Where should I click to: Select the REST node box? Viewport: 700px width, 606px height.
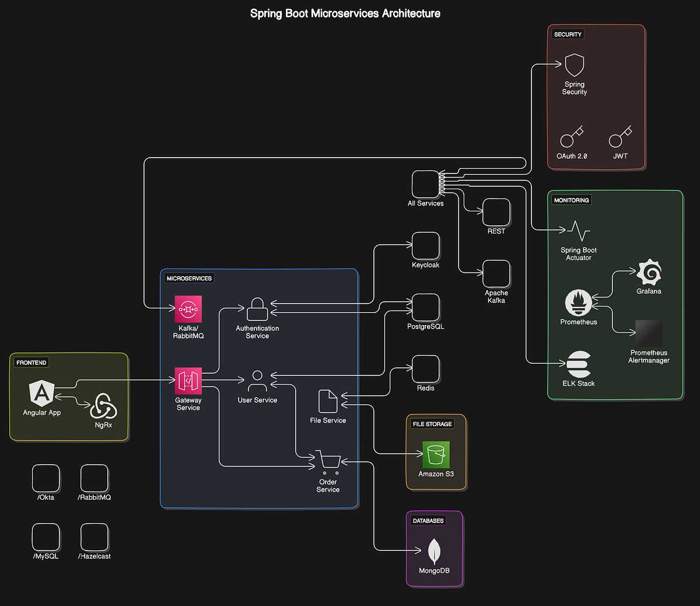coord(496,212)
